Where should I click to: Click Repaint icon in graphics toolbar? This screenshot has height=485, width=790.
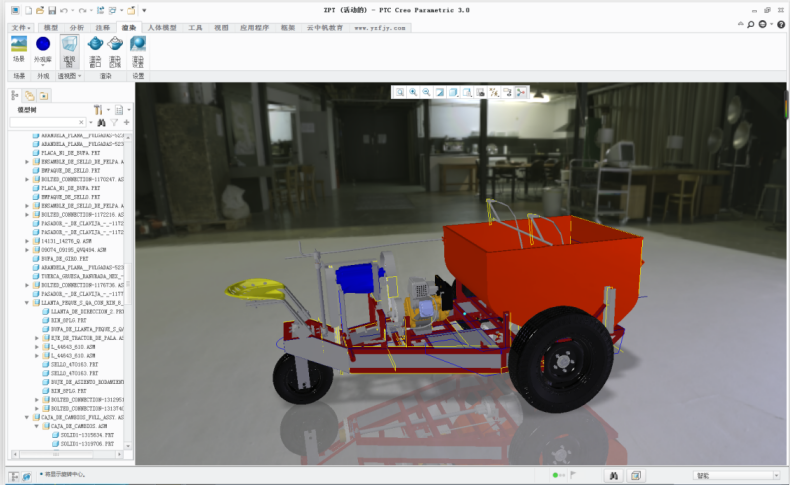tap(440, 92)
